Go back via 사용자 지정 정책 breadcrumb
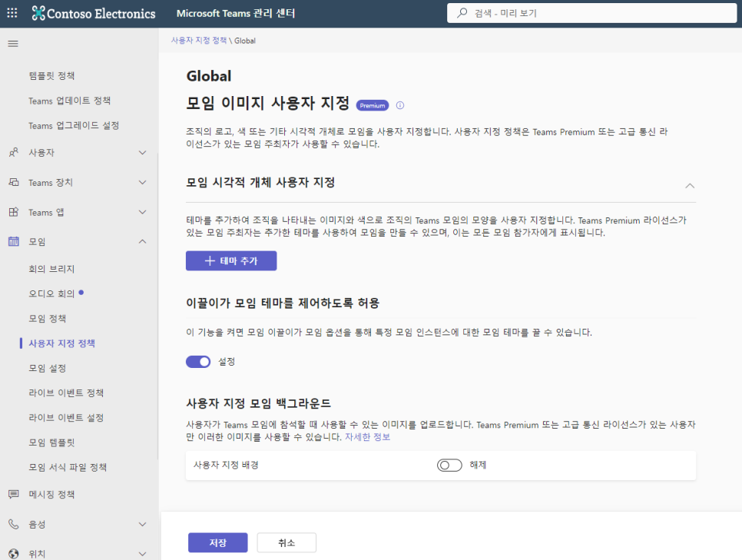This screenshot has height=560, width=742. [x=199, y=41]
